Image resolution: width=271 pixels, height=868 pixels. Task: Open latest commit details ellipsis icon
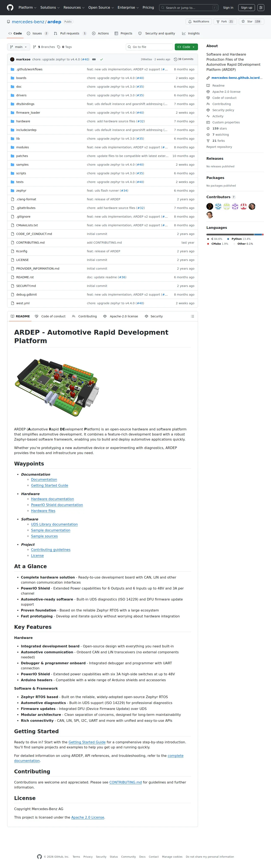click(x=94, y=59)
